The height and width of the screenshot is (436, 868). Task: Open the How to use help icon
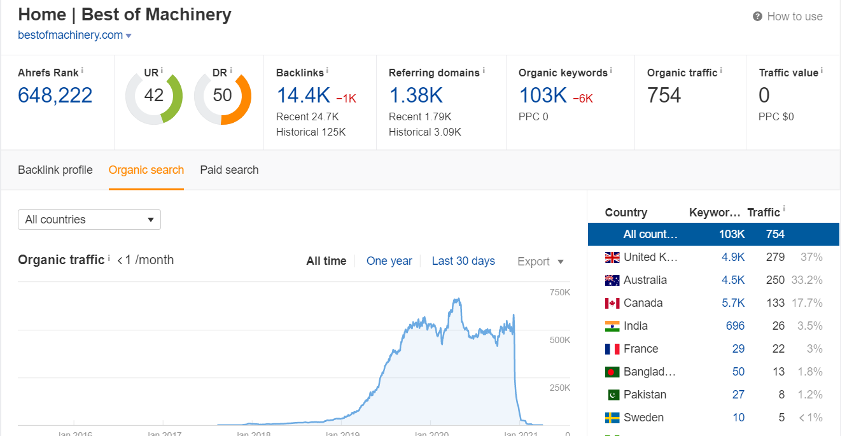757,17
